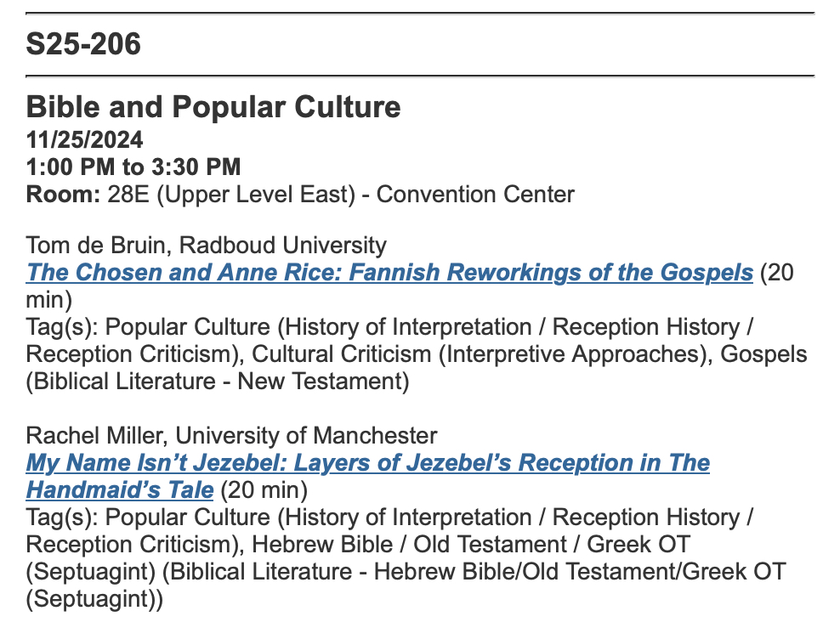This screenshot has width=840, height=622.
Task: Click the '1:00 PM to 3:30 PM' time
Action: click(133, 167)
